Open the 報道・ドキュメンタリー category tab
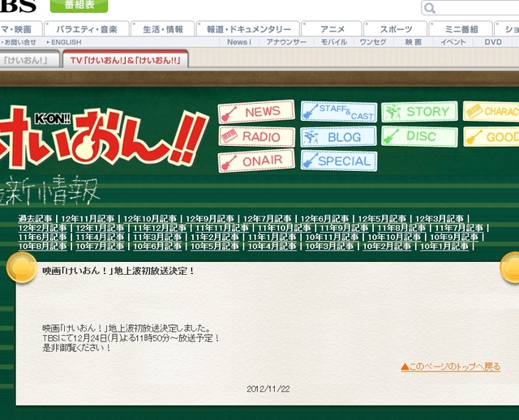This screenshot has width=519, height=420. (248, 29)
